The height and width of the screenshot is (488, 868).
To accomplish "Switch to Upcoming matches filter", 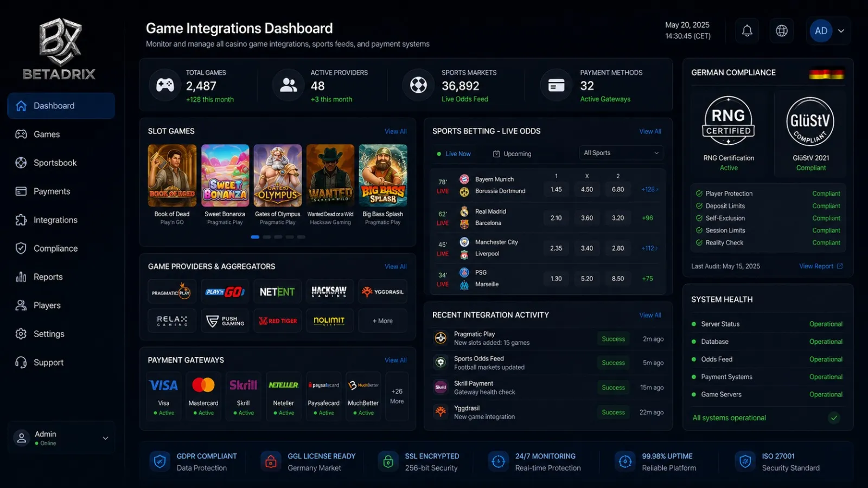I will tap(512, 154).
